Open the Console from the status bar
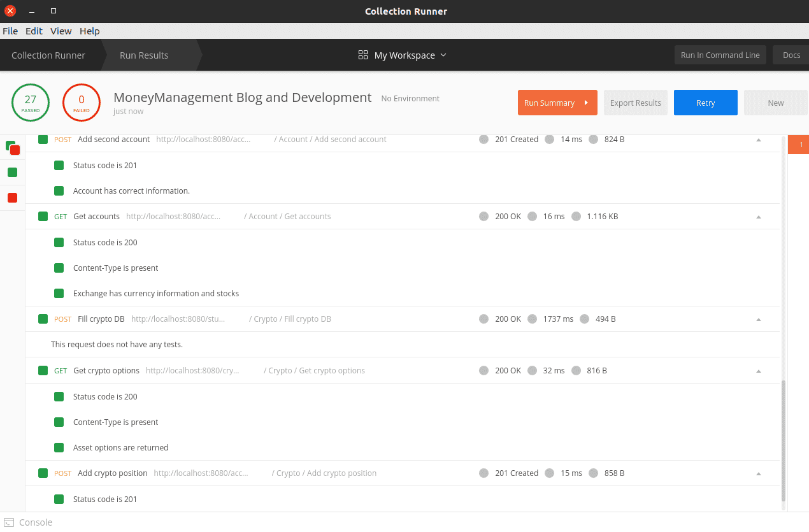Viewport: 809px width, 532px height. pyautogui.click(x=29, y=522)
